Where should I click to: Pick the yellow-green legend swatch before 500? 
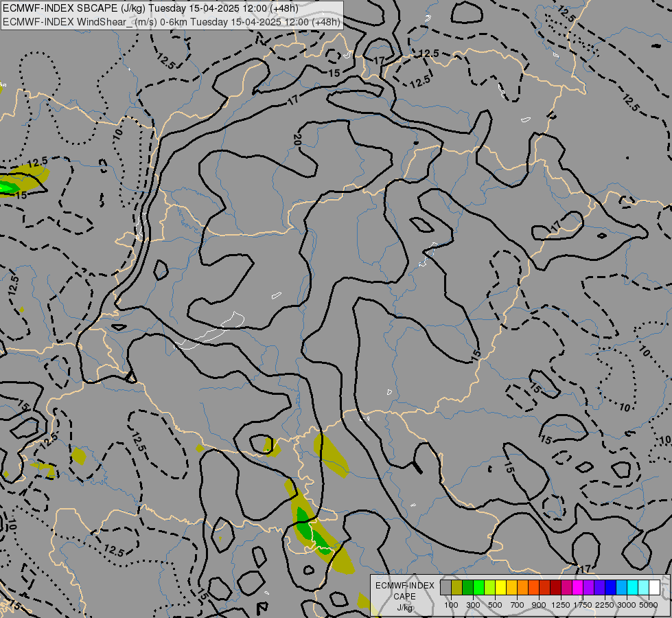pos(490,588)
